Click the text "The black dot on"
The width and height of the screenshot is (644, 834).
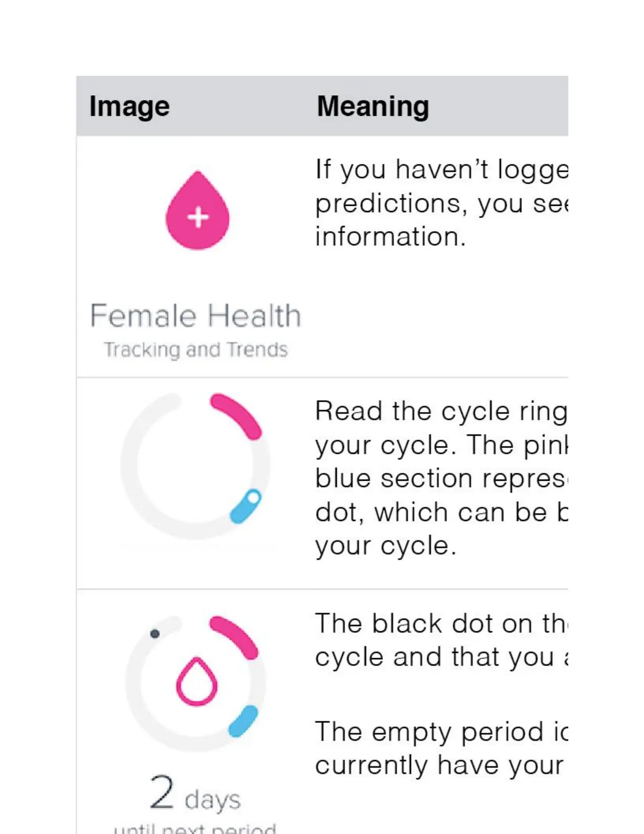[441, 624]
